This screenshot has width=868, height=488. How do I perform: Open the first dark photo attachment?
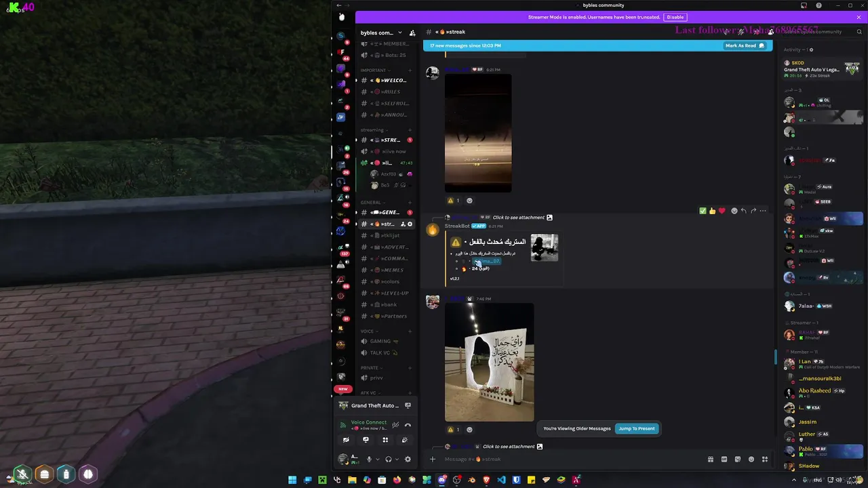(x=478, y=133)
